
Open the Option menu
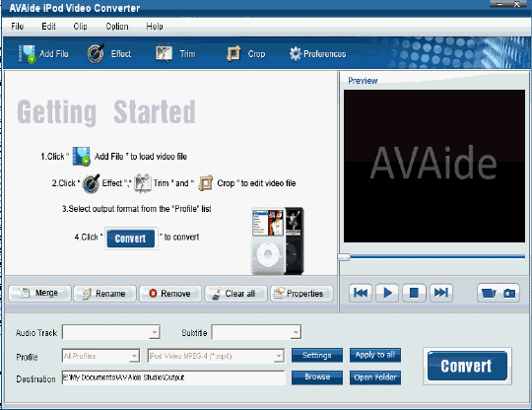point(117,27)
